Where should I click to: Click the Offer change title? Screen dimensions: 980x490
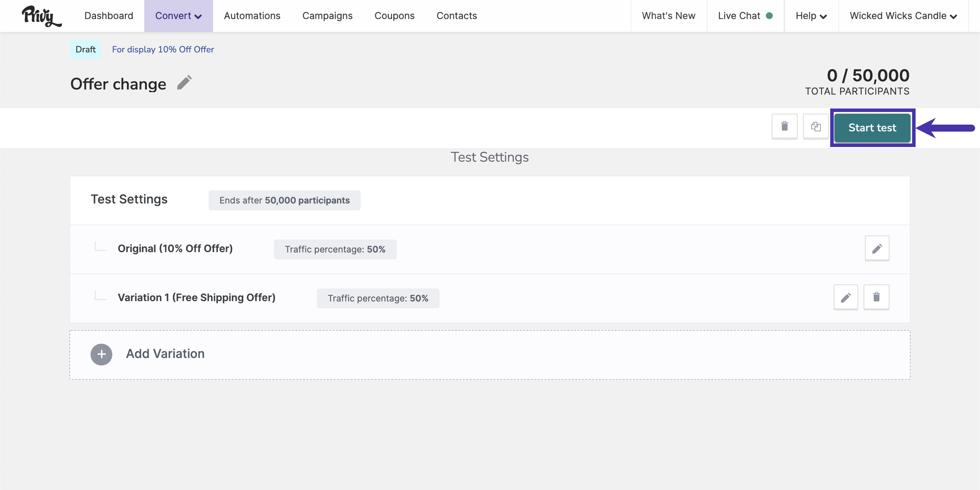click(x=118, y=84)
